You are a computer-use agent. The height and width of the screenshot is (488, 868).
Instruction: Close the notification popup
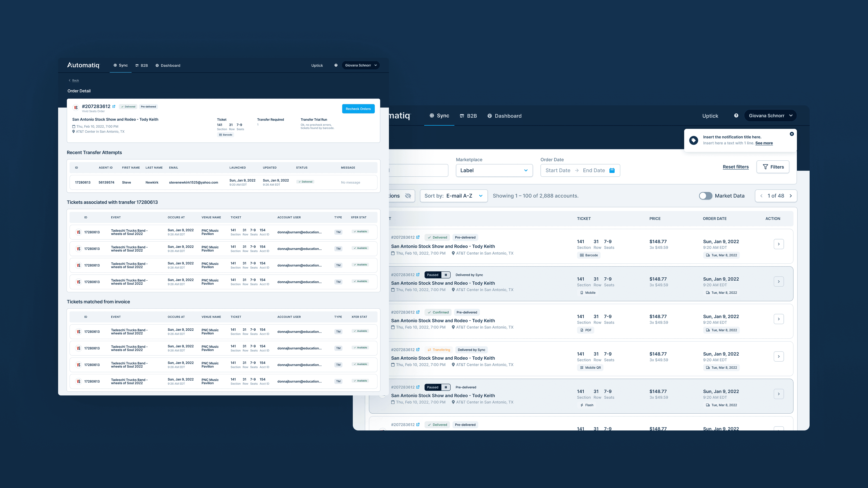pyautogui.click(x=791, y=134)
